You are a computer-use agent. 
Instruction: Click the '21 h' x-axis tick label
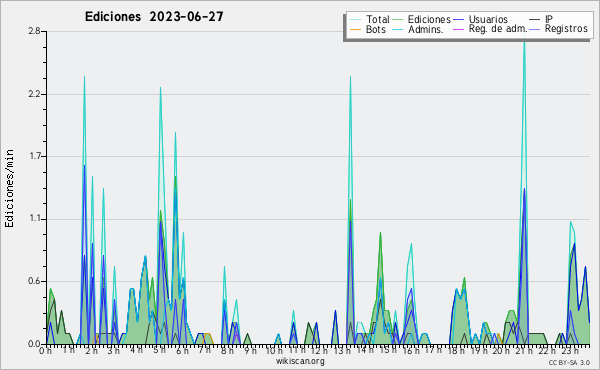(x=524, y=350)
